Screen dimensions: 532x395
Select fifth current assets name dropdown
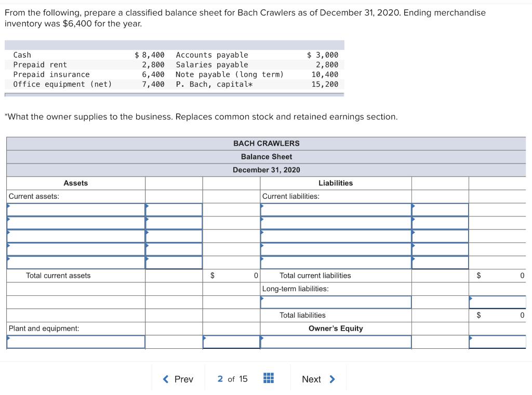pyautogui.click(x=76, y=263)
